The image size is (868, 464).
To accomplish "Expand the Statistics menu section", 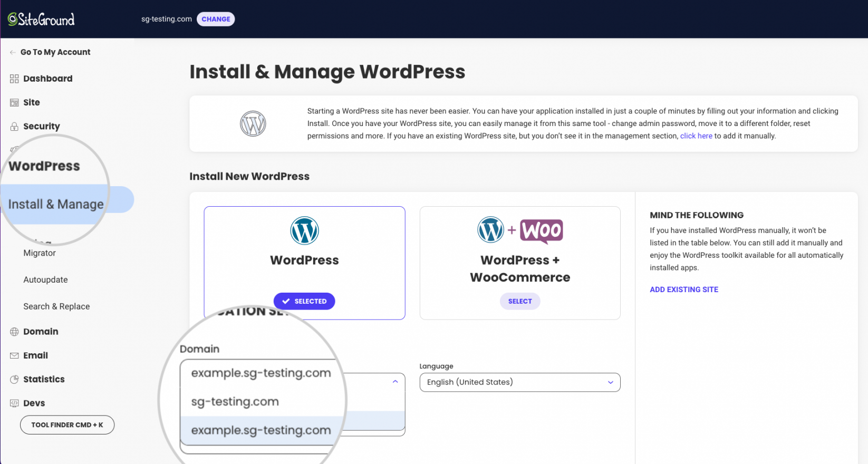I will [44, 379].
